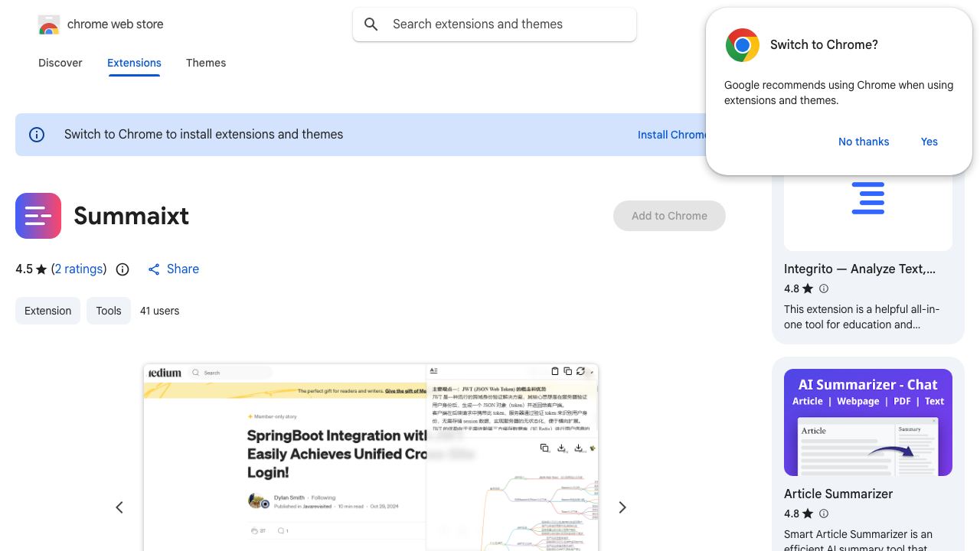The image size is (980, 551).
Task: Click the Switch to Chrome? popup heading
Action: click(x=824, y=44)
